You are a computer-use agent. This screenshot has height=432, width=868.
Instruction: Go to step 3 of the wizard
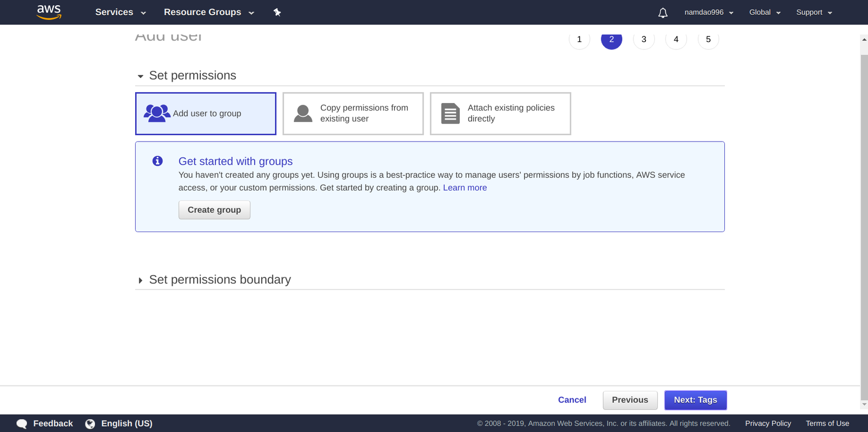click(x=644, y=39)
